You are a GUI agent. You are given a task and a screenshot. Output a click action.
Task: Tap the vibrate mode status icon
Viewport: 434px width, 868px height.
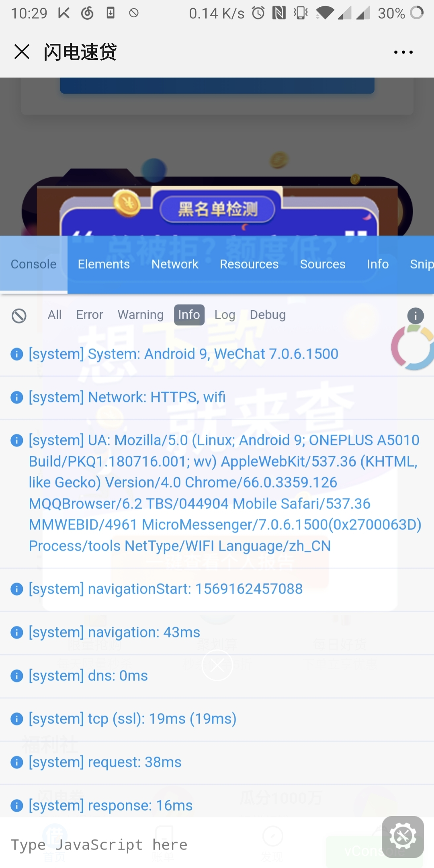[301, 13]
